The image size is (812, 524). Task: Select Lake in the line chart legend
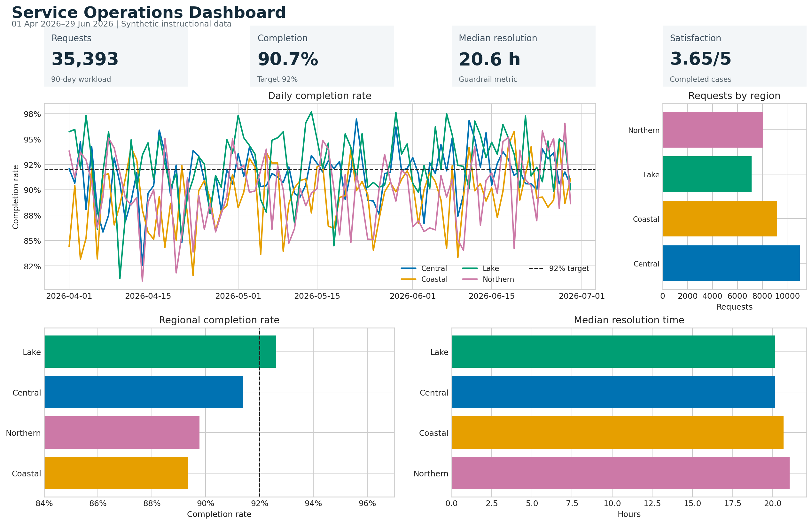480,268
